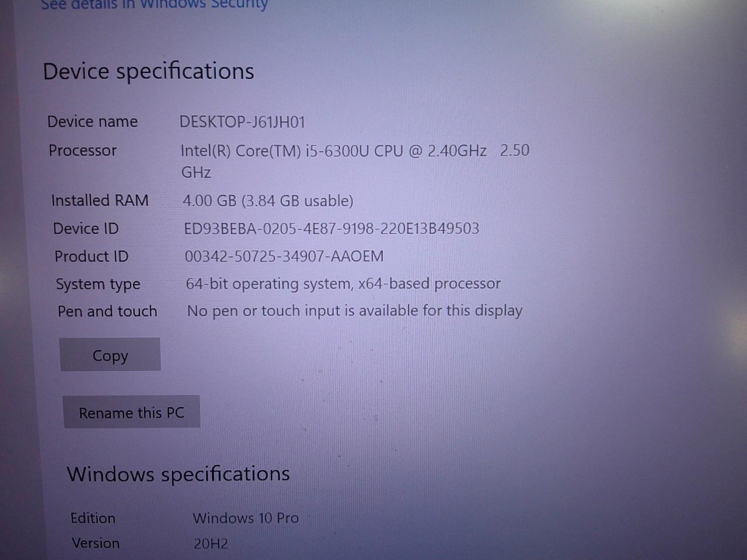Click the Installed RAM label
The image size is (747, 560).
click(x=100, y=200)
